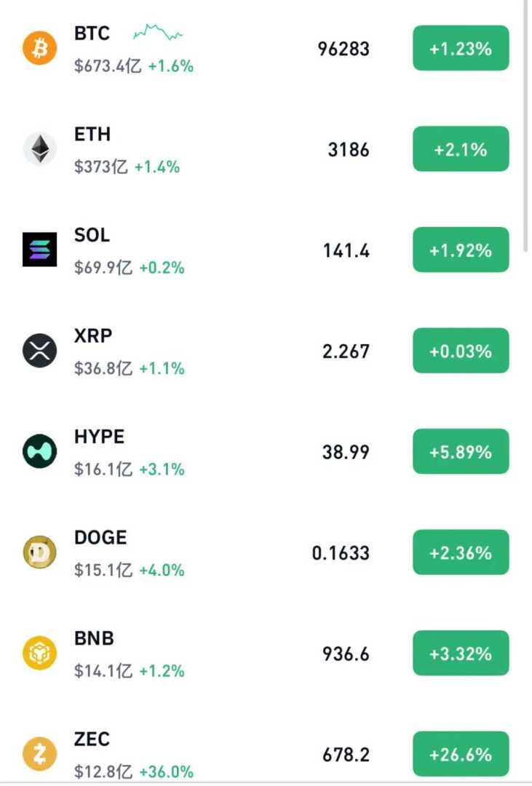Click the vertical scrollbar on the right
The width and height of the screenshot is (532, 786).
(526, 124)
